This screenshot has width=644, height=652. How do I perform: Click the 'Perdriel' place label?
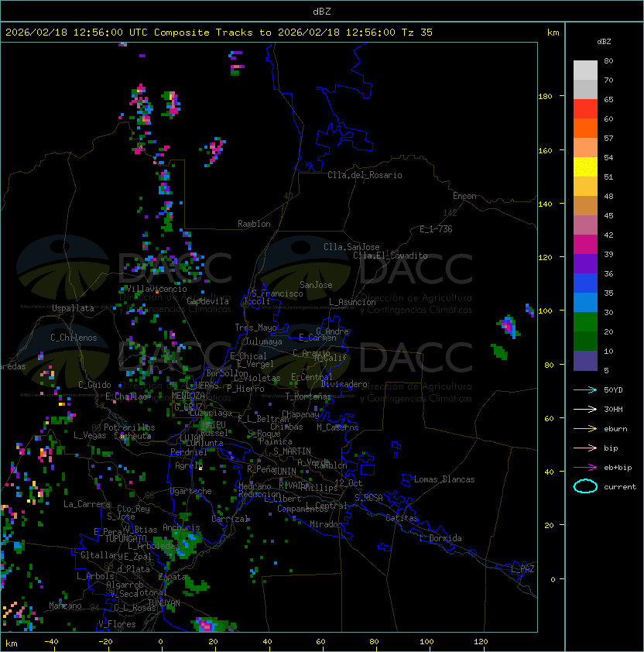189,452
